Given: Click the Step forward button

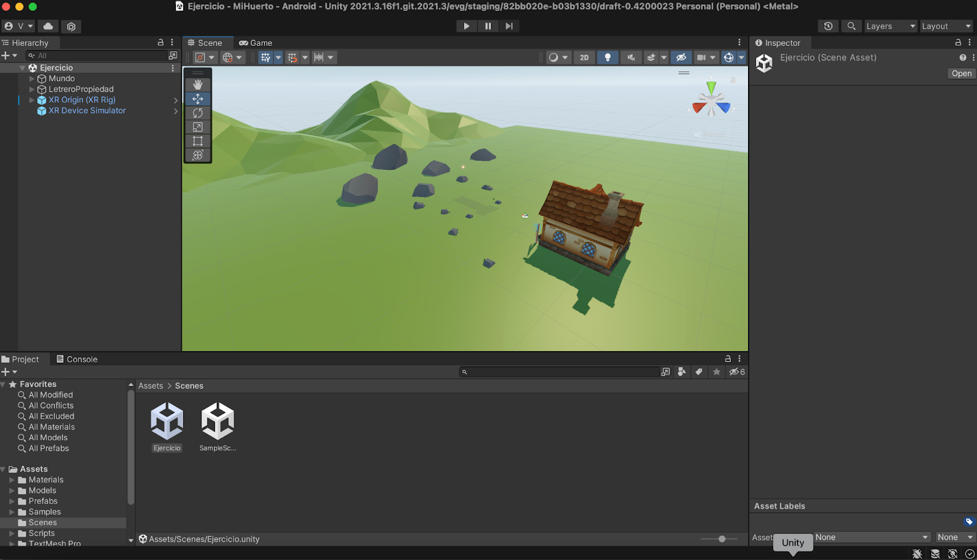Looking at the screenshot, I should click(509, 26).
